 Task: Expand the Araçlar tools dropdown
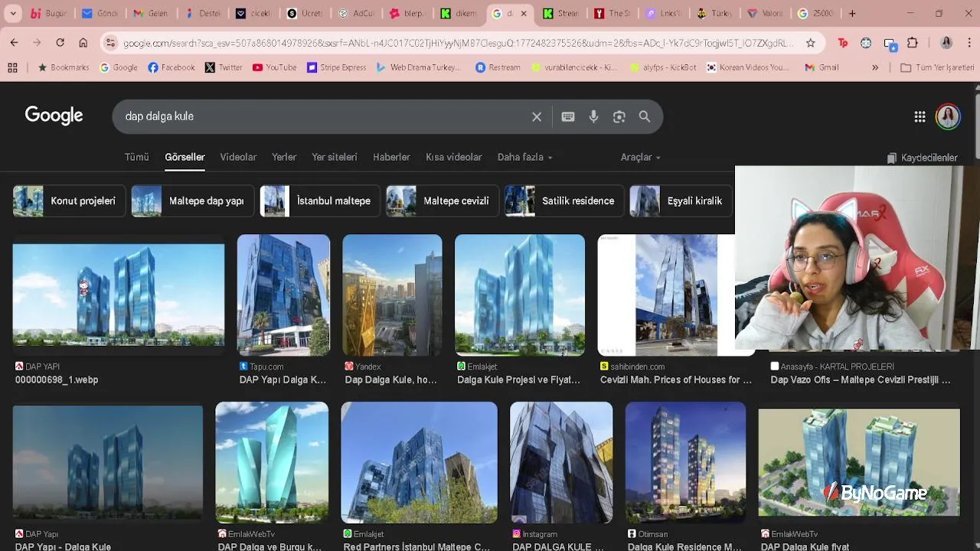pyautogui.click(x=640, y=157)
